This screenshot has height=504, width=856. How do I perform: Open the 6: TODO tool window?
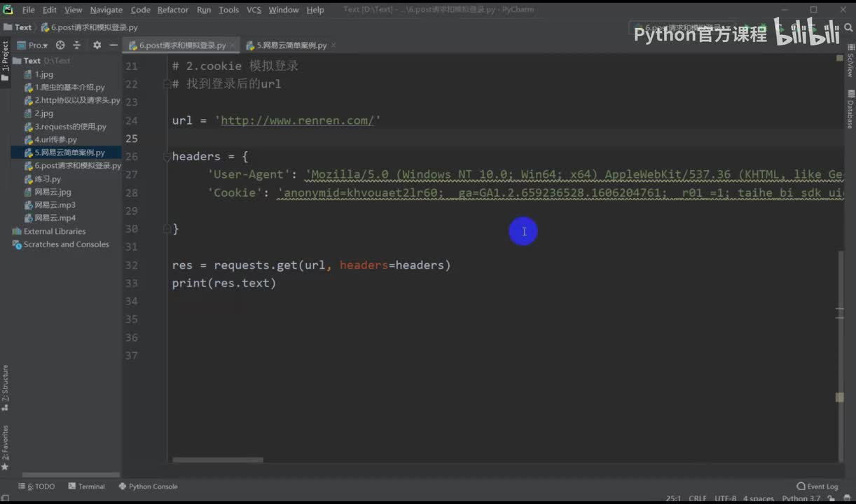(36, 486)
